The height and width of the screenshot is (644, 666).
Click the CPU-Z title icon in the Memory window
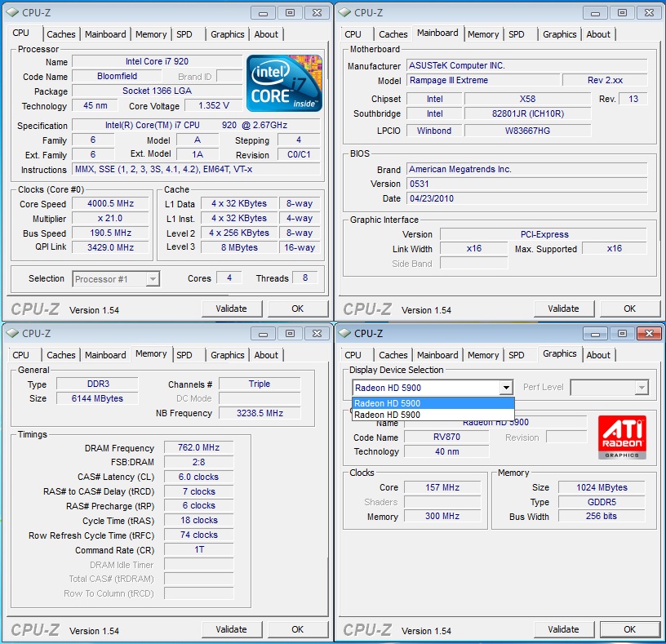[x=11, y=333]
